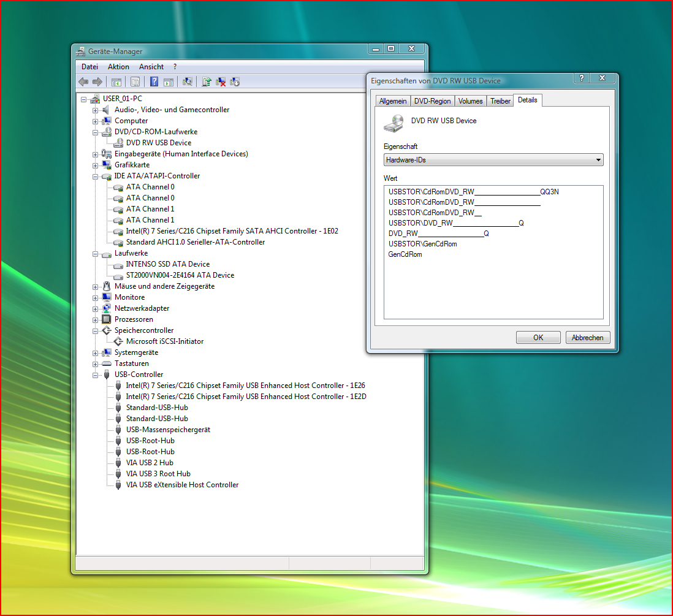Collapse the IDE ATA/ATAPI-Controller node

click(x=95, y=177)
